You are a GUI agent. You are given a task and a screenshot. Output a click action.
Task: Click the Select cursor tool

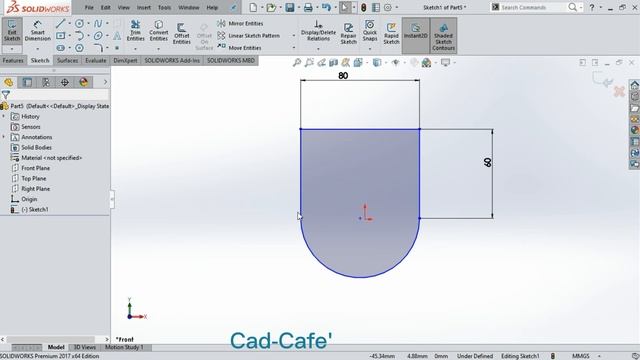coord(345,7)
